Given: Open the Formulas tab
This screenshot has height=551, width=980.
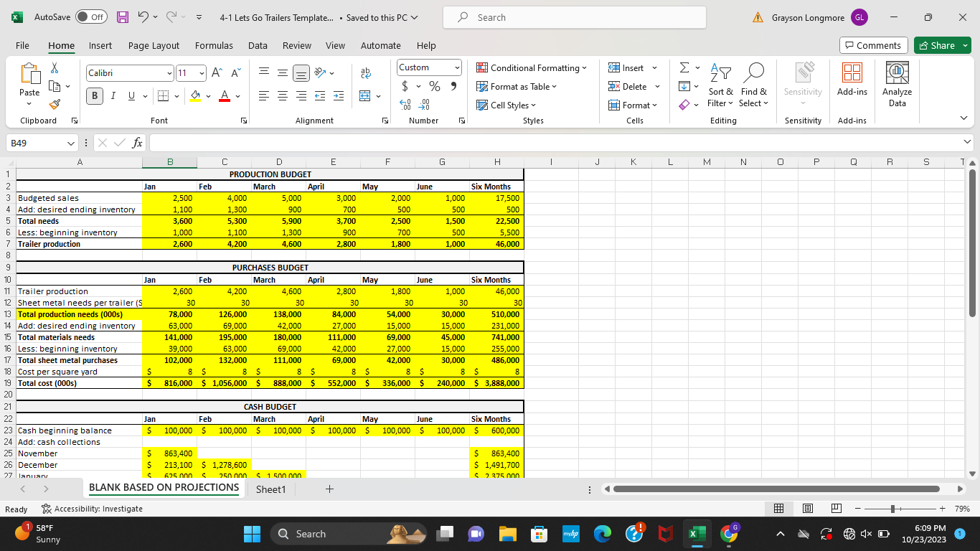Looking at the screenshot, I should (214, 45).
